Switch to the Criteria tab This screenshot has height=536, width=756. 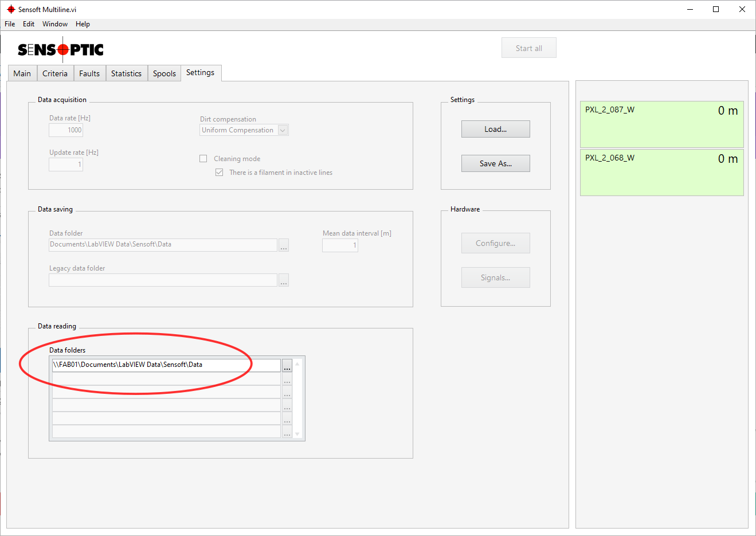pos(55,73)
